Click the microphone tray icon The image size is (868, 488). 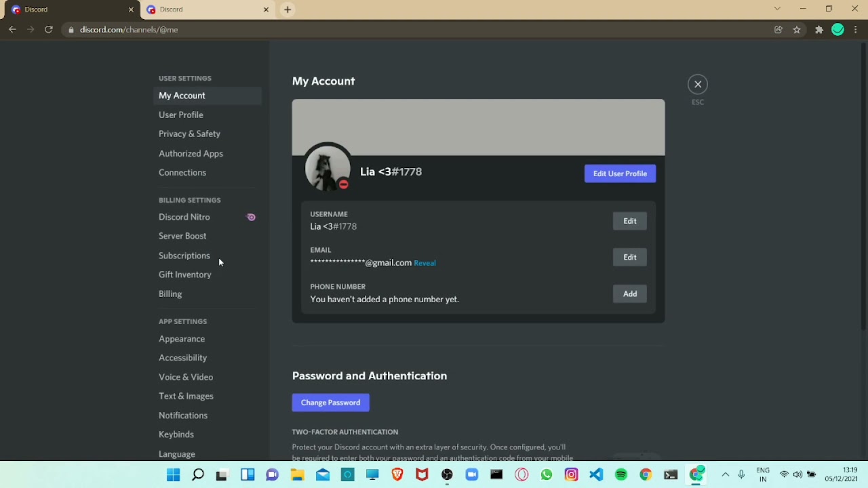click(741, 474)
